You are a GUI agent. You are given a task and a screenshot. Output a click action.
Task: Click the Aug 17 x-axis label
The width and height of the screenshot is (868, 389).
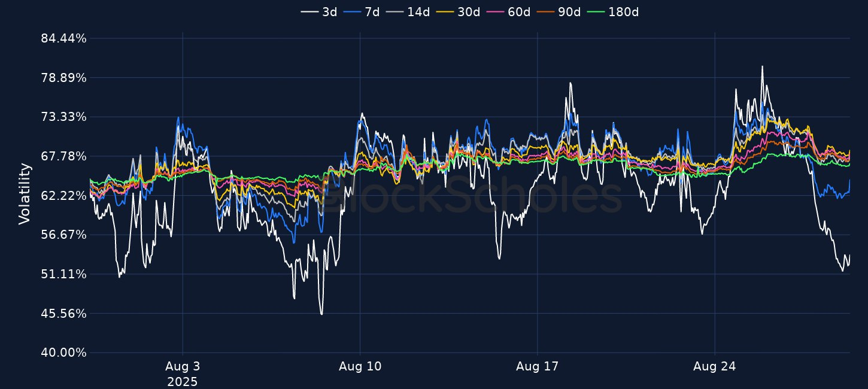coord(537,367)
